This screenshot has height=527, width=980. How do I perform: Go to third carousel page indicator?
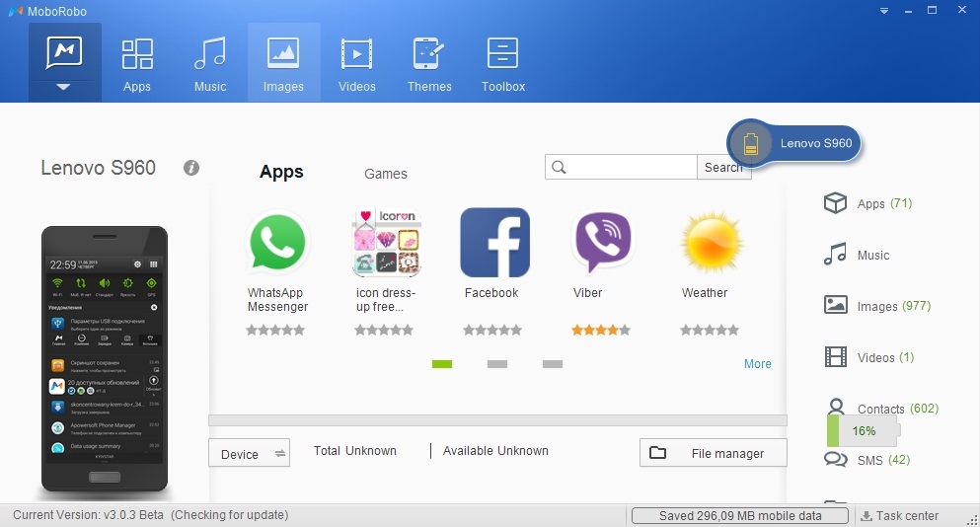pyautogui.click(x=553, y=364)
